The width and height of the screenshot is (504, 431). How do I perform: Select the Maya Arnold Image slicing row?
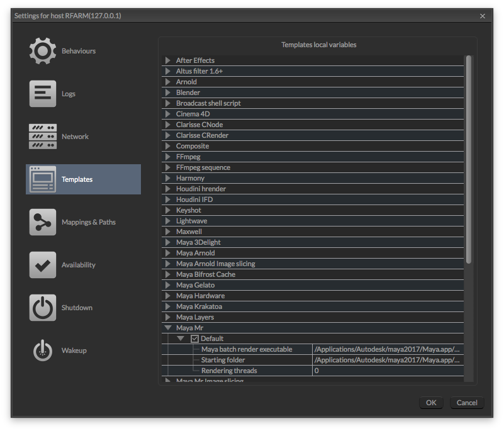(x=313, y=264)
